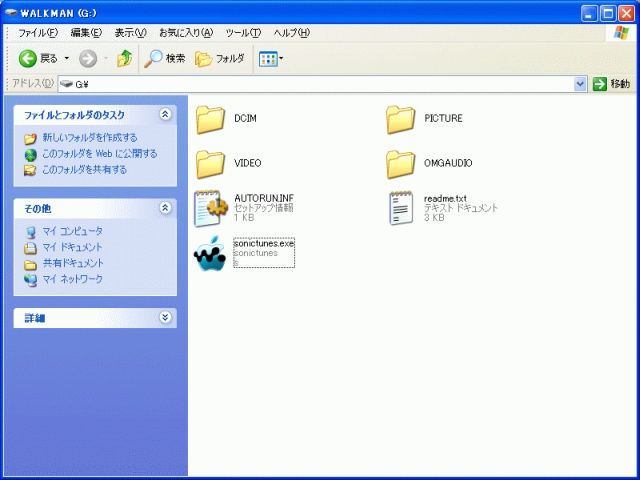
Task: Click the new folder task icon
Action: click(30, 139)
